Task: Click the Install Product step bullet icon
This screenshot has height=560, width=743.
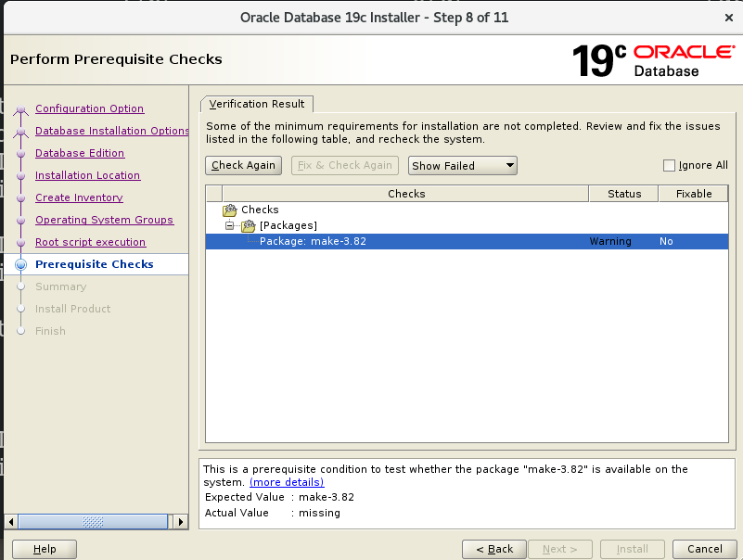Action: pos(20,309)
